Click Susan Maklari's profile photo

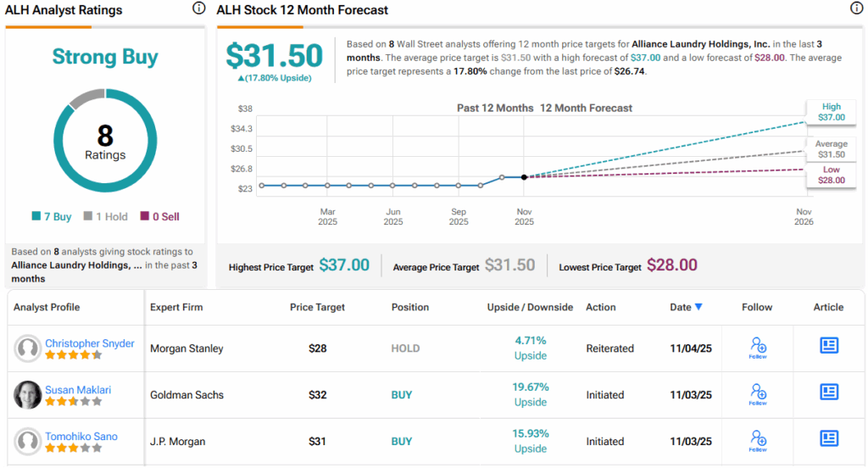(x=29, y=395)
